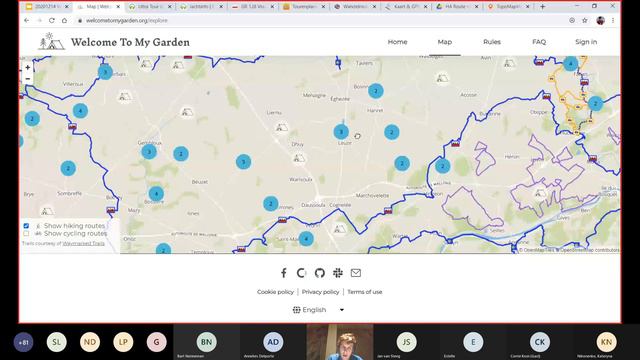
Task: Zoom in the map with the plus button
Action: pyautogui.click(x=27, y=68)
